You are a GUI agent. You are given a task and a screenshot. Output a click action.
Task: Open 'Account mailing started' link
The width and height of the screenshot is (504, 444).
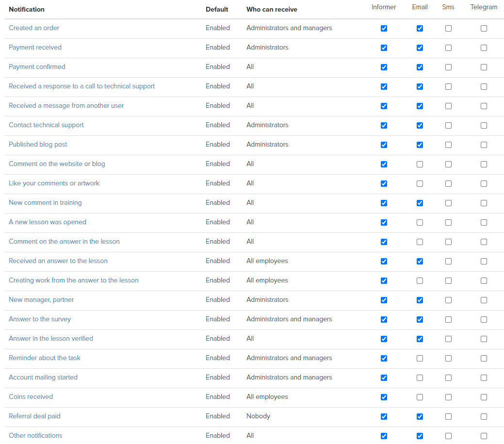tap(43, 377)
